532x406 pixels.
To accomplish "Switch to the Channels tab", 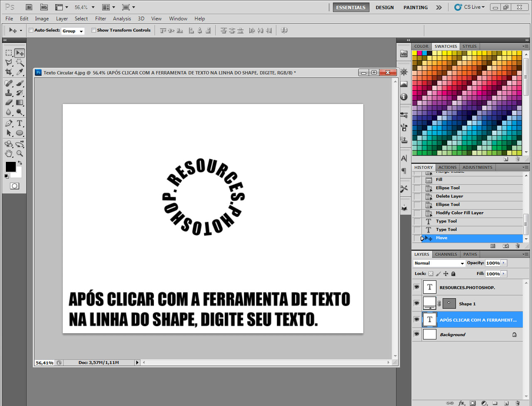I will (x=446, y=254).
